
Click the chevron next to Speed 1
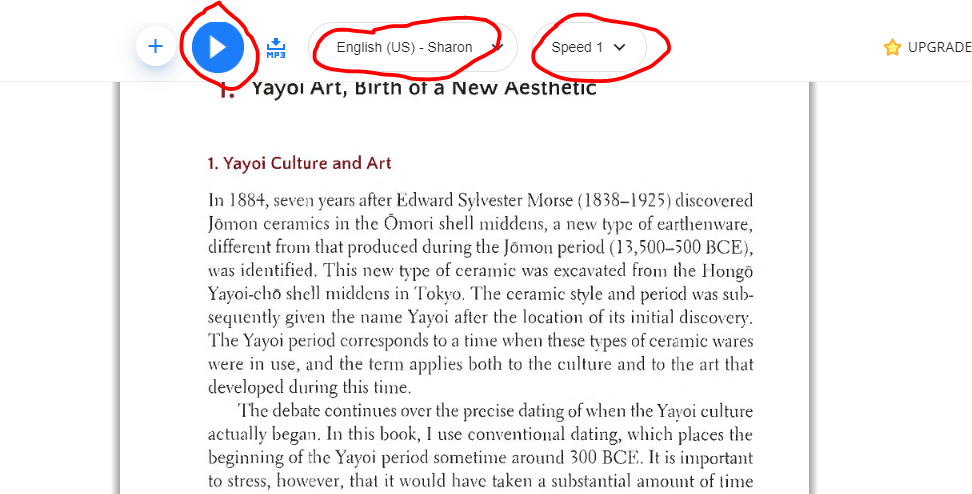(x=619, y=47)
